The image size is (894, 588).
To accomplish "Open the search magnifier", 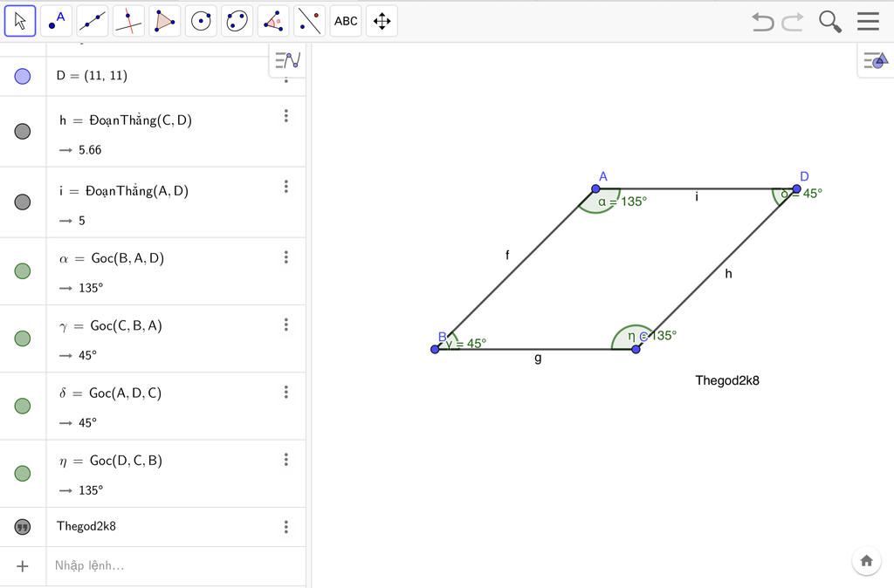I will (x=829, y=22).
